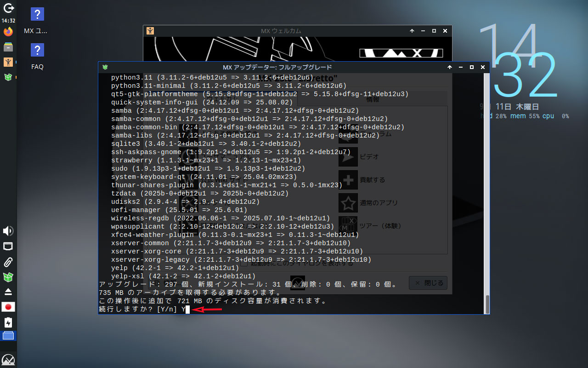Minimize the MX アップデーター terminal window

[461, 67]
